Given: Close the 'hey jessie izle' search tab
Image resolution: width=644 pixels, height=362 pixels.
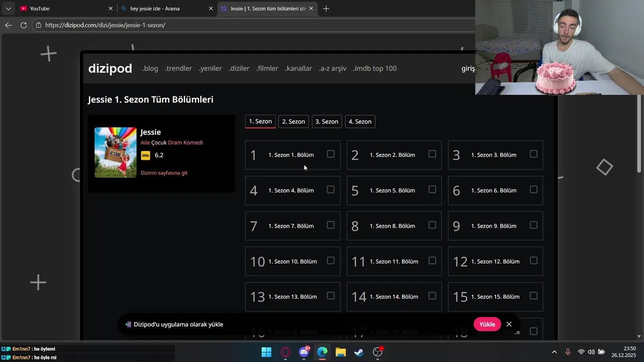Looking at the screenshot, I should pyautogui.click(x=211, y=9).
